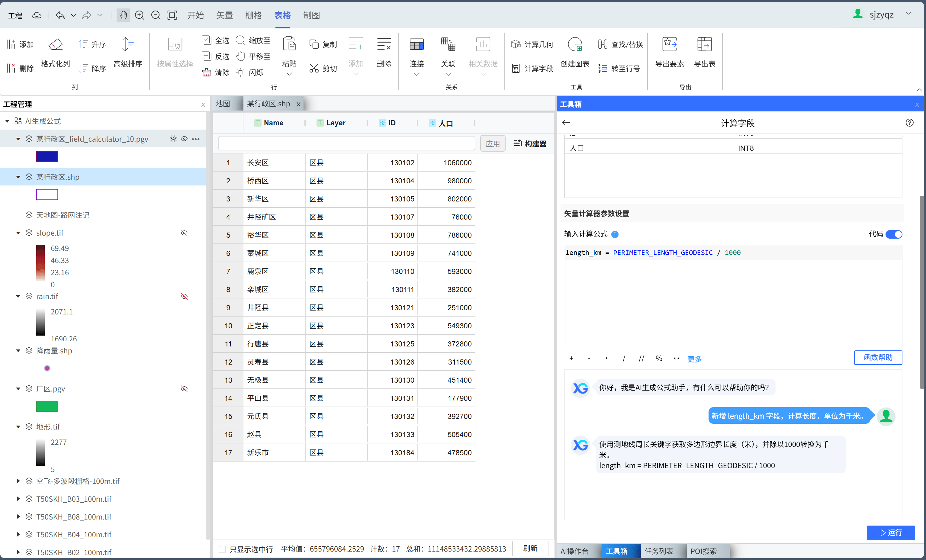Click the redo arrow icon
Screen dimensions: 926x560
(86, 15)
